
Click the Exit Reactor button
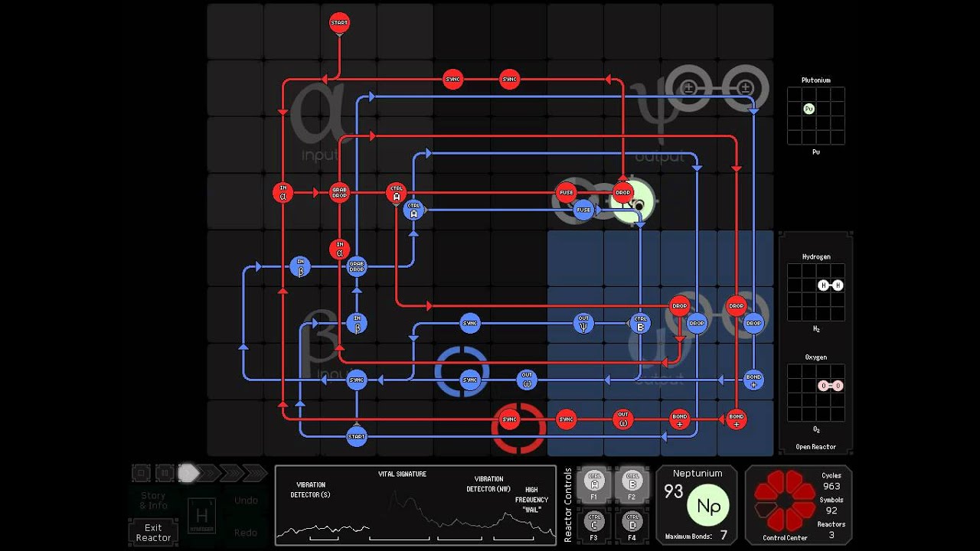click(x=154, y=533)
